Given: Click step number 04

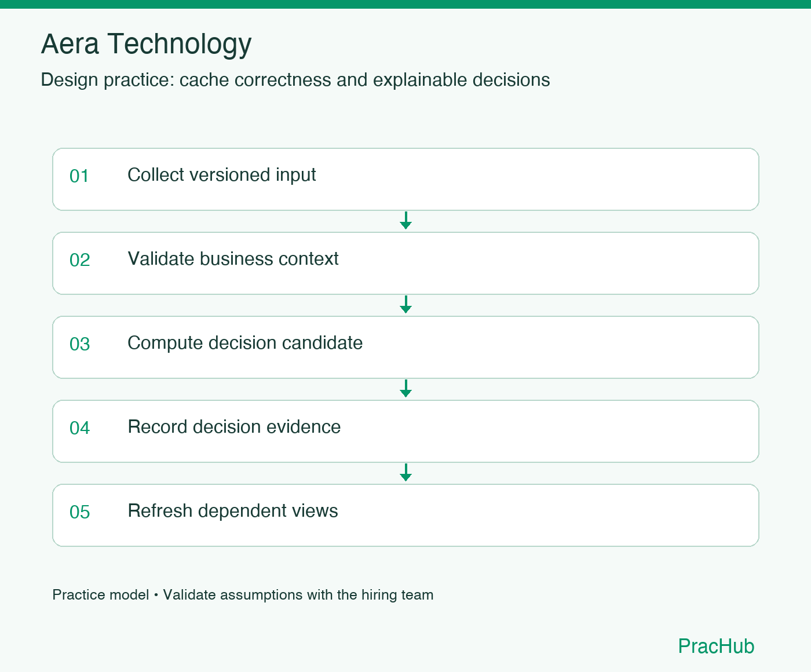Looking at the screenshot, I should [x=79, y=428].
